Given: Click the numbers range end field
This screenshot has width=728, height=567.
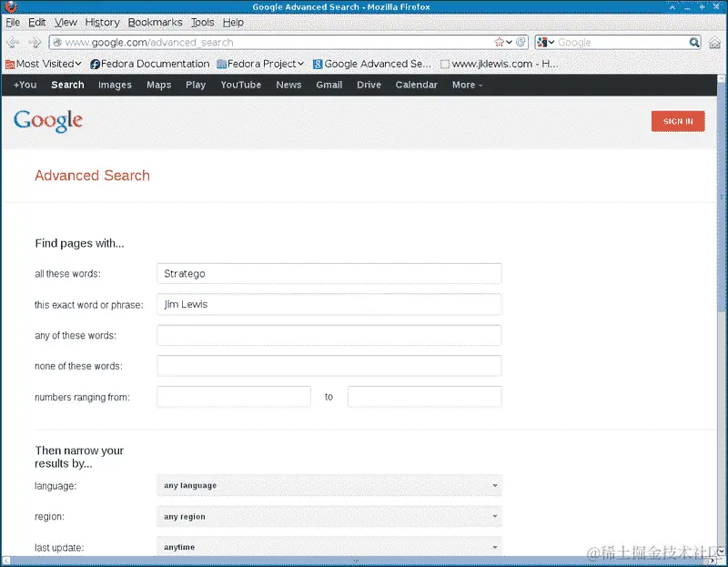Looking at the screenshot, I should tap(424, 397).
